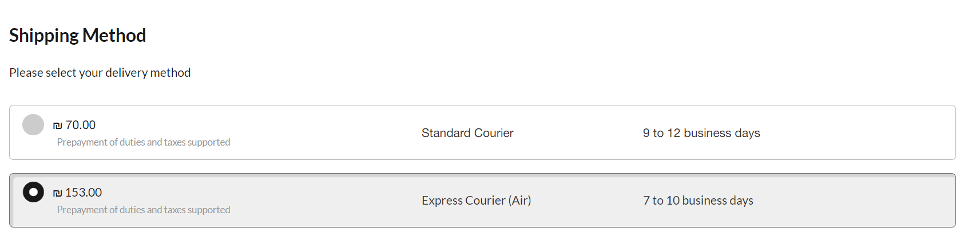Image resolution: width=980 pixels, height=239 pixels.
Task: Click the word 'Shipping' in the heading
Action: [44, 36]
